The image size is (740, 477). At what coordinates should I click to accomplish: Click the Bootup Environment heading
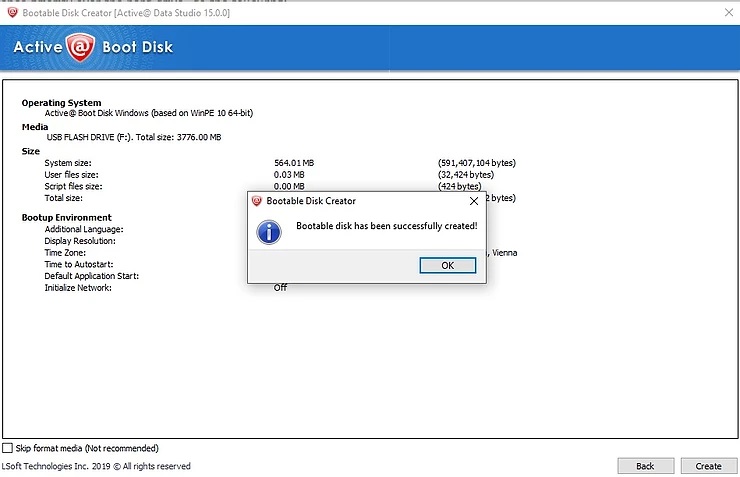66,217
